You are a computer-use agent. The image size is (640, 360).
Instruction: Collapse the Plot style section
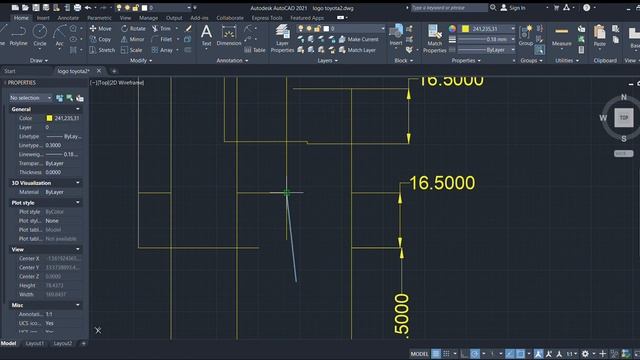[78, 202]
